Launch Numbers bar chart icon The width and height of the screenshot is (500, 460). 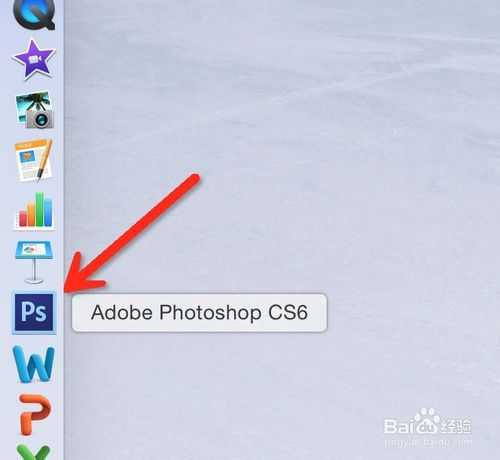pos(34,211)
